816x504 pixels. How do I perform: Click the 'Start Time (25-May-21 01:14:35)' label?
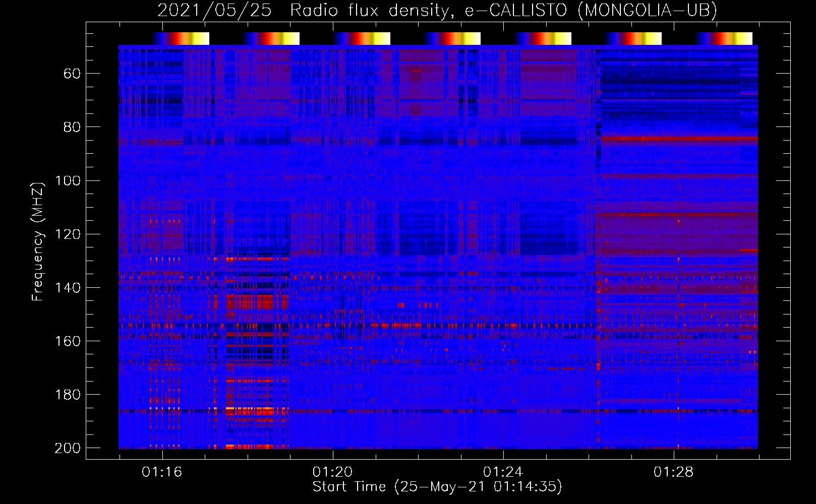[437, 487]
